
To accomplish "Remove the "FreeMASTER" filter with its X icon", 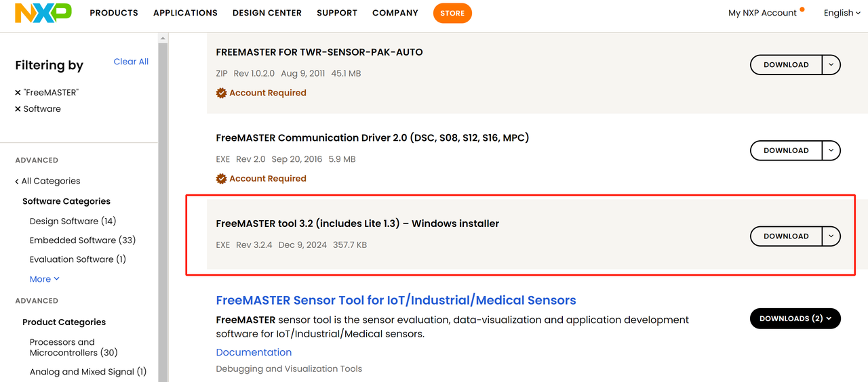I will click(18, 92).
